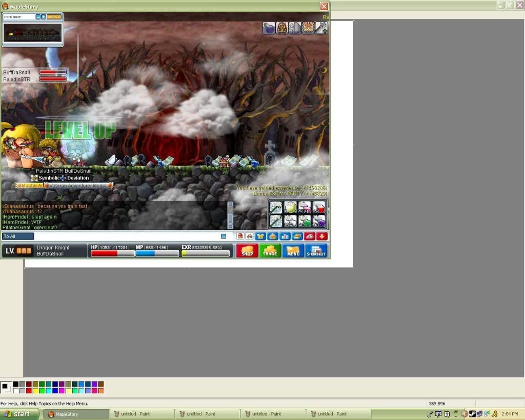Click the help question mark taskbar icon
Image resolution: width=525 pixels, height=420 pixels.
[447, 414]
